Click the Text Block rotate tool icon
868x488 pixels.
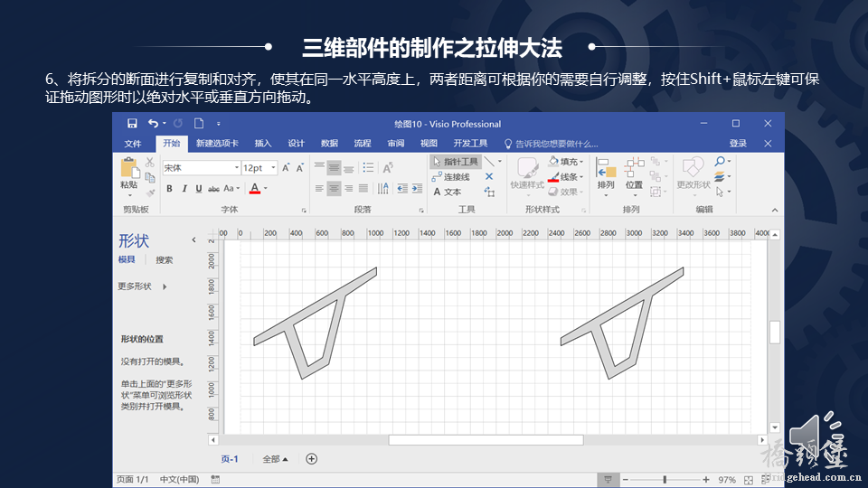click(489, 192)
